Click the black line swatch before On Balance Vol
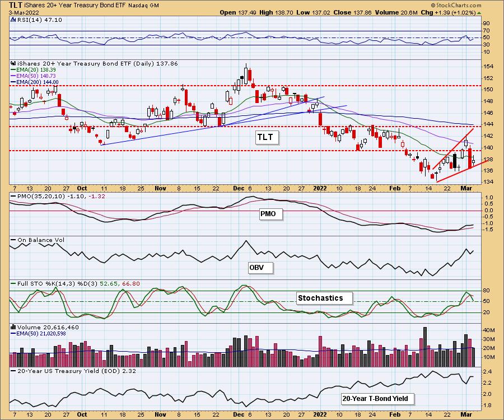The width and height of the screenshot is (504, 420). pos(13,240)
